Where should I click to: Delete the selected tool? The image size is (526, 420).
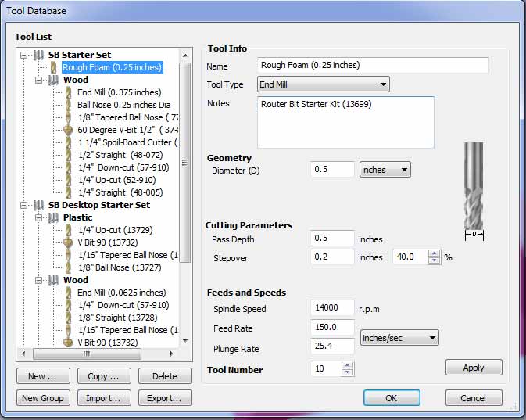(x=165, y=376)
